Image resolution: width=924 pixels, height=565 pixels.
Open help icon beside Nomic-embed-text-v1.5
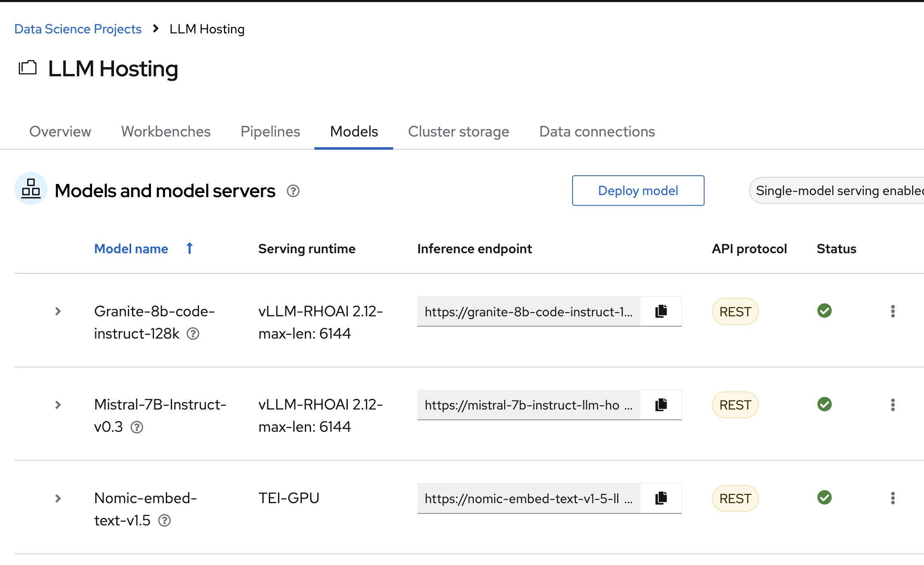click(165, 521)
